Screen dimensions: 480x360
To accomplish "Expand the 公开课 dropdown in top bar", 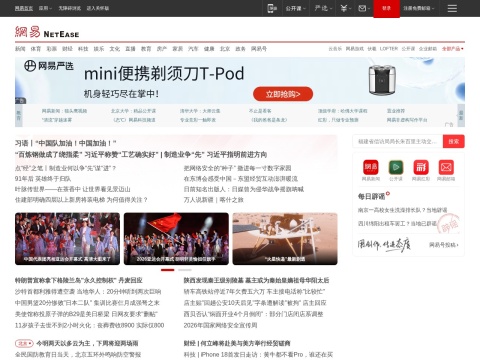I will coord(296,8).
